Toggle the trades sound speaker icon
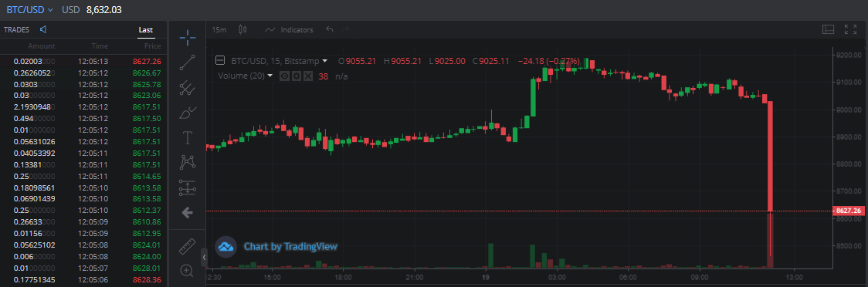 pos(43,29)
